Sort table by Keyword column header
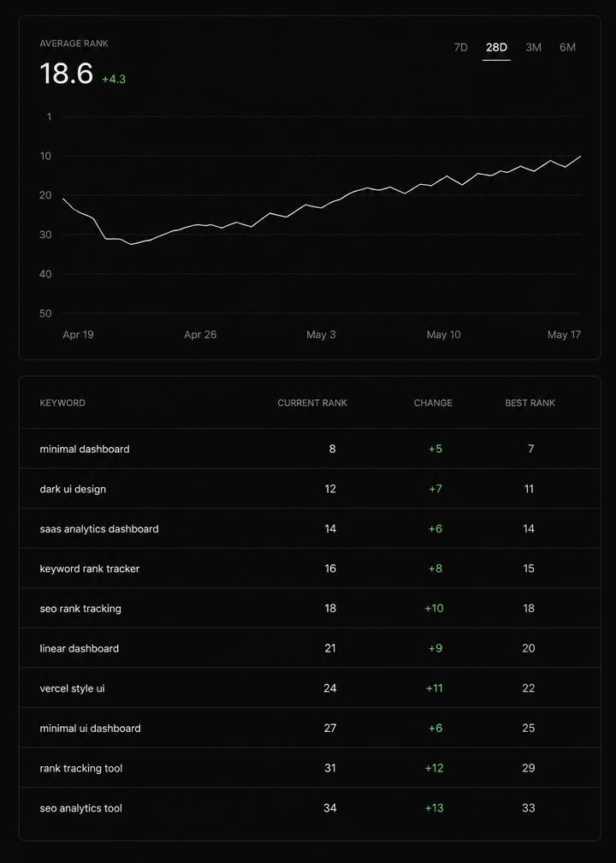 (x=62, y=403)
